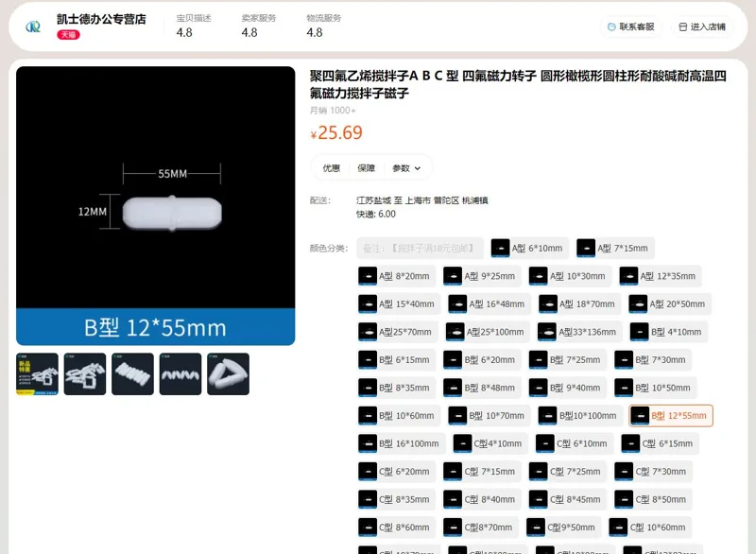This screenshot has width=756, height=554.
Task: Choose variant A型 10*30mm
Action: [x=570, y=276]
